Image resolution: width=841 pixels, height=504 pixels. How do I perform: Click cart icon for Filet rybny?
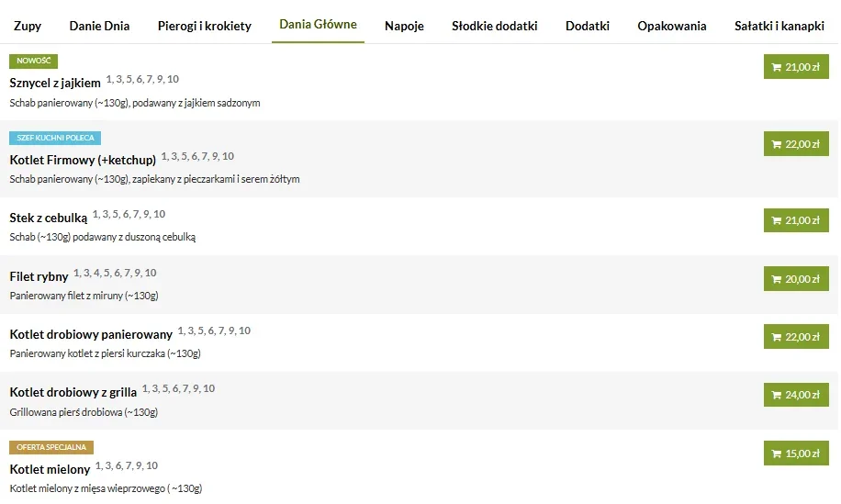(777, 279)
